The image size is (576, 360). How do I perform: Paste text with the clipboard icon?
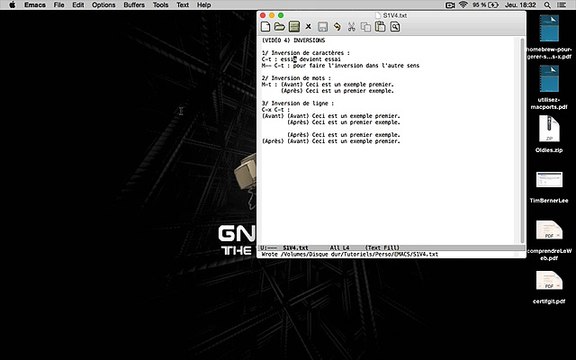(380, 27)
